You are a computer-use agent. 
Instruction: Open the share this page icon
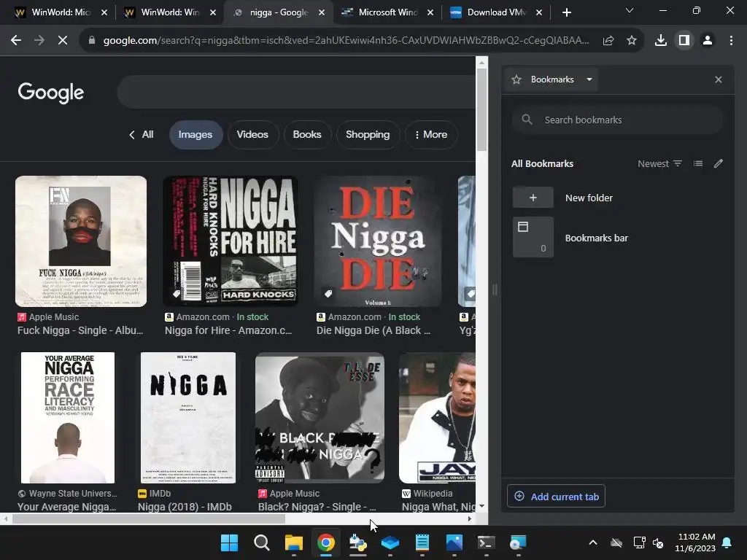(x=608, y=41)
